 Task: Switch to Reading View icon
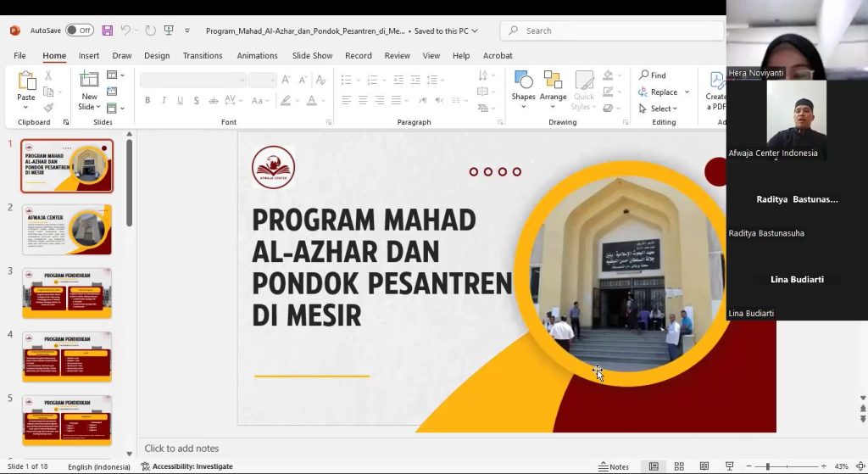[704, 467]
